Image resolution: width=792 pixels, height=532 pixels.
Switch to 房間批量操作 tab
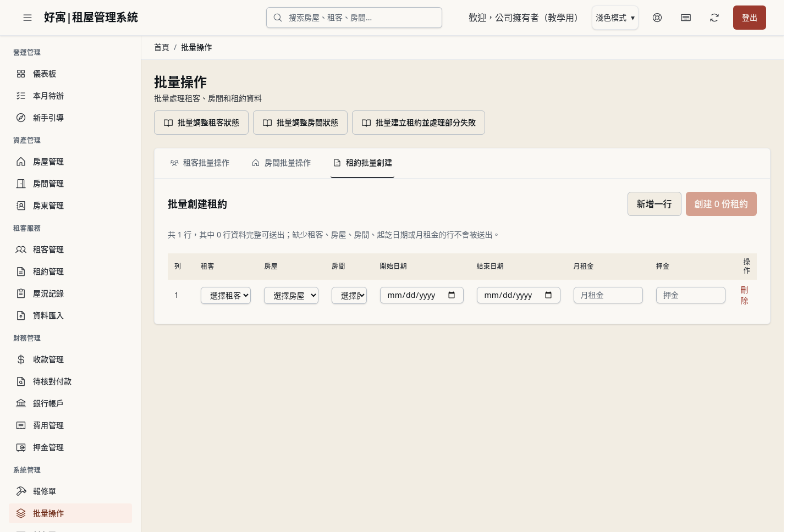pos(281,163)
